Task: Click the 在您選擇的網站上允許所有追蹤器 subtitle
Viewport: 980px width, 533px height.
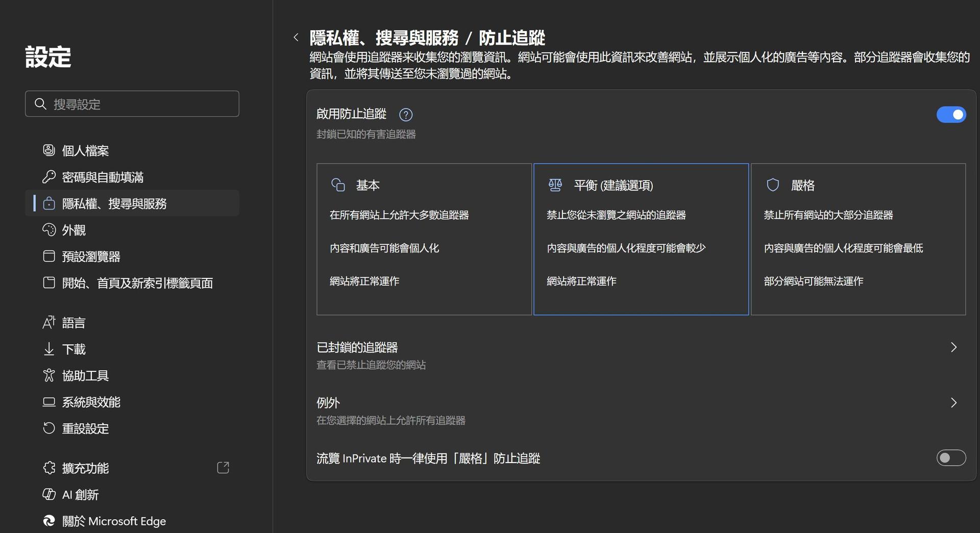Action: click(391, 420)
